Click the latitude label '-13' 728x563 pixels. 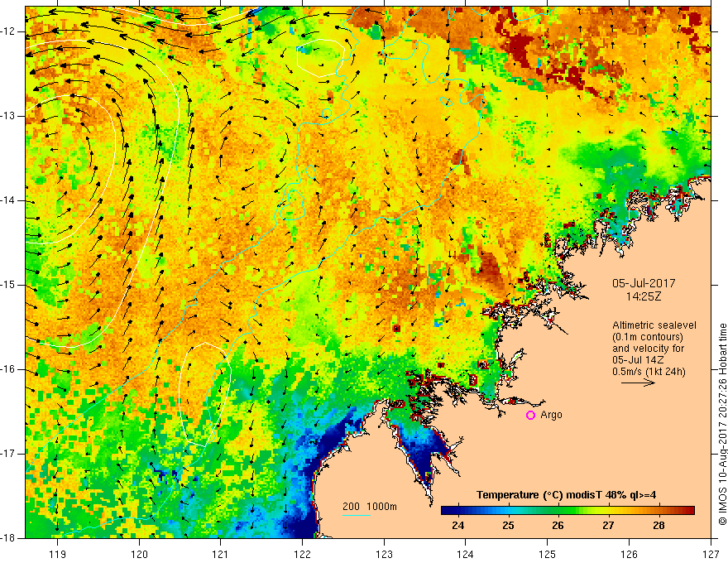pos(8,116)
